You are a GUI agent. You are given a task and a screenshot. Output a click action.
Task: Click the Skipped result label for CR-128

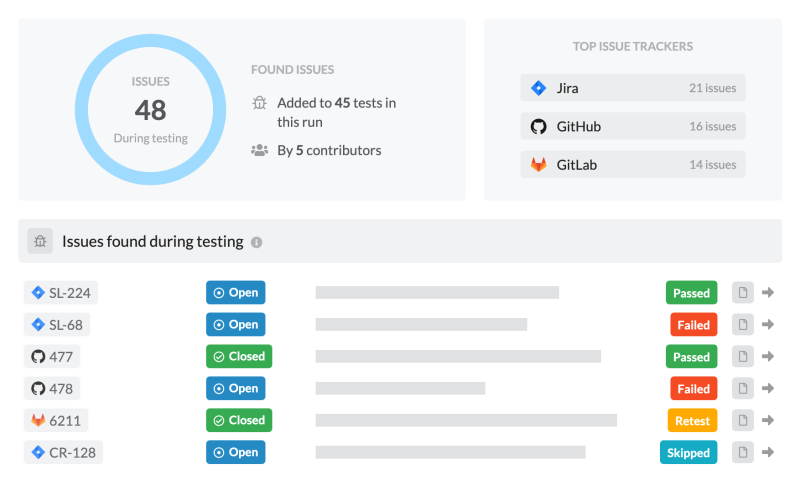688,453
